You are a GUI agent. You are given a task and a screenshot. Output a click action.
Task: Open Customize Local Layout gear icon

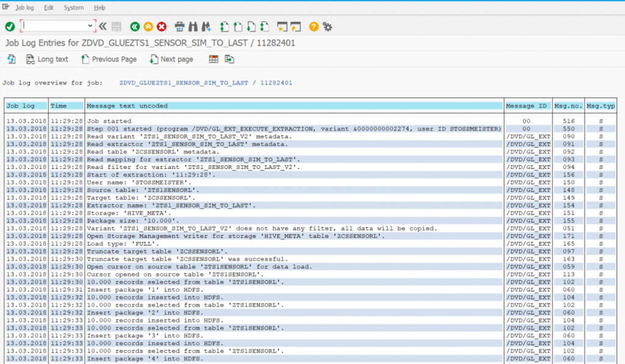(x=327, y=27)
